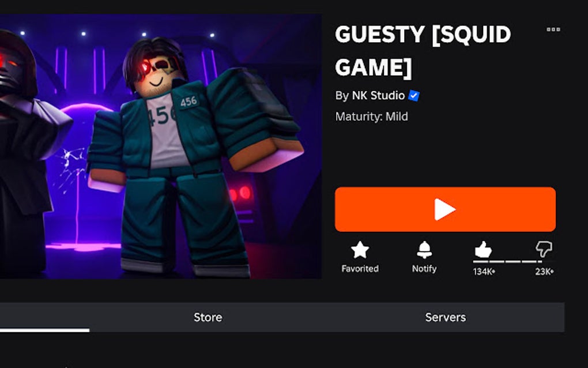Select the underlined active tab at left
This screenshot has height=368, width=588.
click(x=44, y=317)
